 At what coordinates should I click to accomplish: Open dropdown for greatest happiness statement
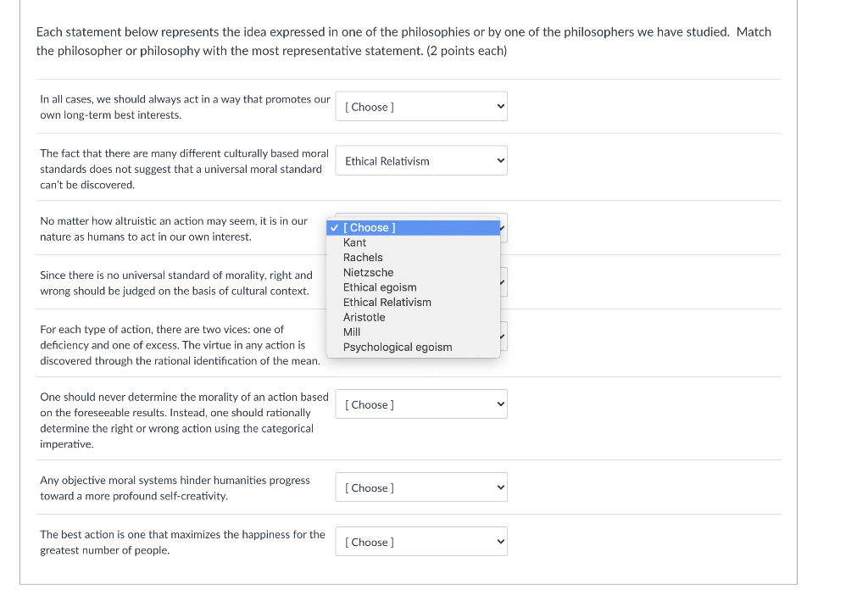[421, 542]
